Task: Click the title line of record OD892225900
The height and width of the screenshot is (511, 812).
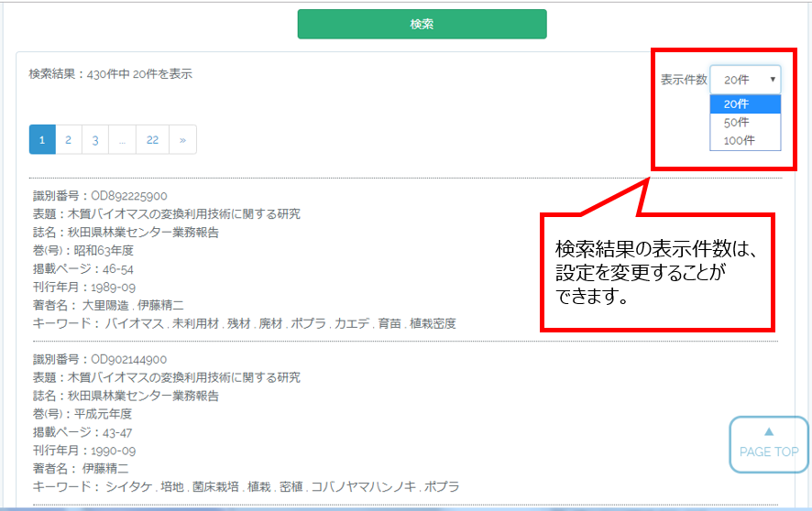Action: (166, 214)
